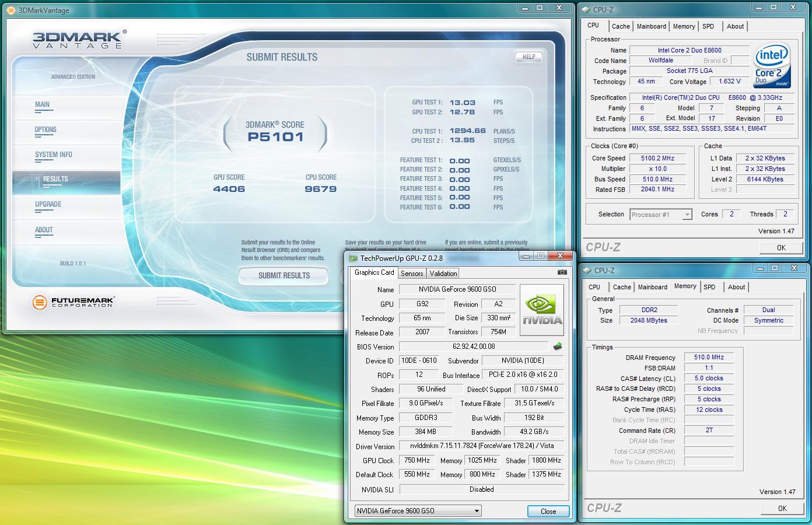Click the Memory Size 2048 MBytes value
Image resolution: width=812 pixels, height=525 pixels.
(x=649, y=320)
